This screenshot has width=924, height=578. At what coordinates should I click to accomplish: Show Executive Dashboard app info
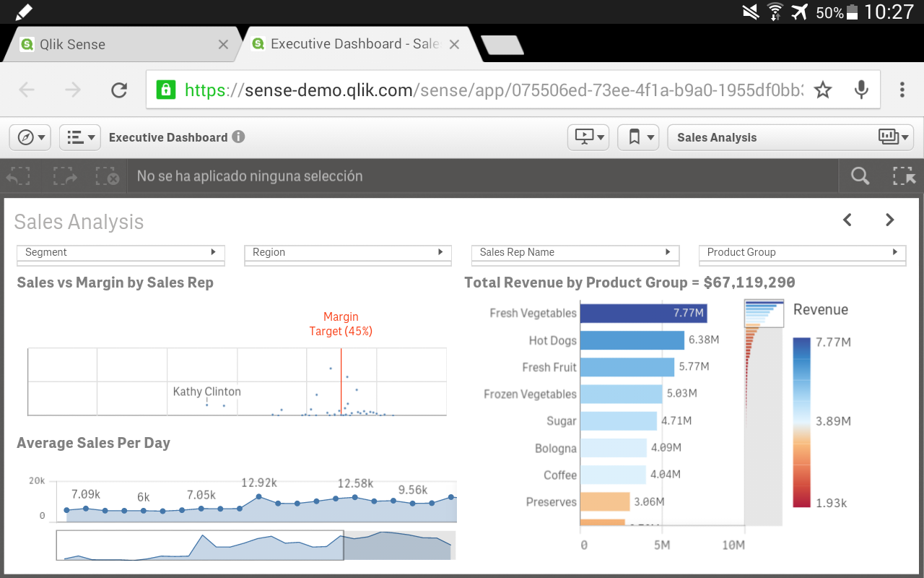[239, 137]
